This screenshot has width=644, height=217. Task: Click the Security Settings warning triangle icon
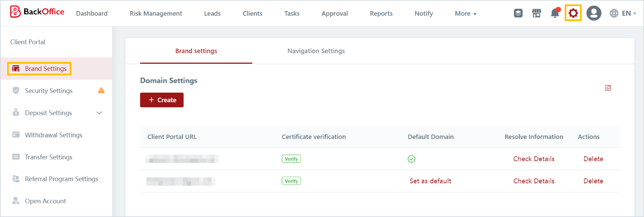pos(101,90)
